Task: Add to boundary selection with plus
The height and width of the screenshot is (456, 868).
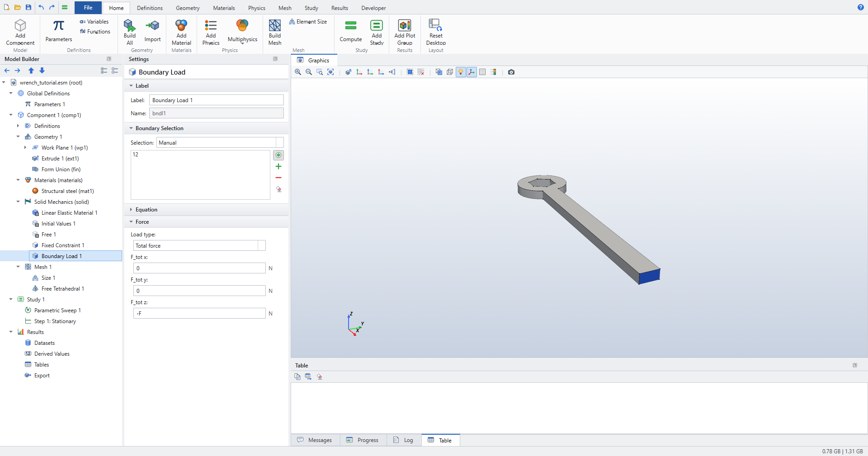Action: (278, 167)
